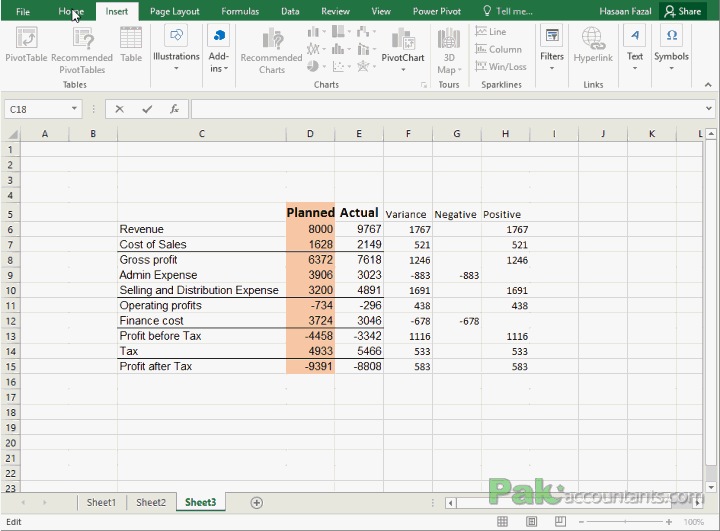Cancel the formula bar entry
Image resolution: width=720 pixels, height=531 pixels.
[x=119, y=109]
